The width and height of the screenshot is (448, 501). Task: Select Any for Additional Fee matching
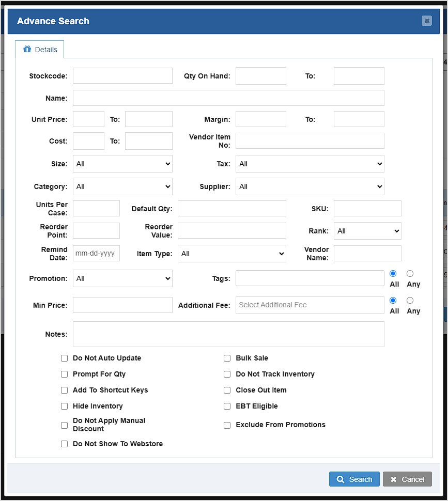(410, 300)
